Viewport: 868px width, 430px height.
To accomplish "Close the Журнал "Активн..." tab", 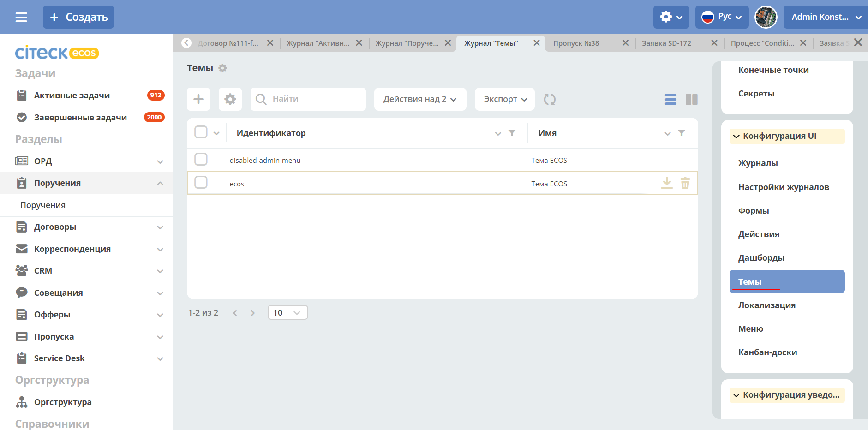I will click(359, 43).
